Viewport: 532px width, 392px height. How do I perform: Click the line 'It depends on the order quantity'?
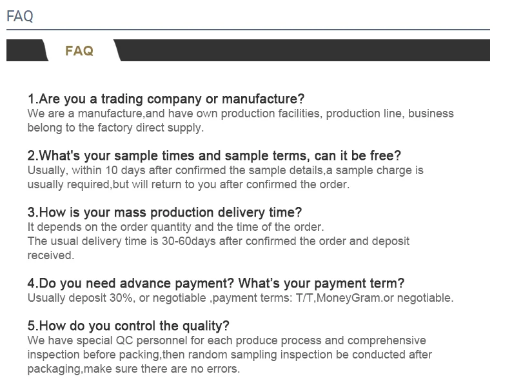175,227
